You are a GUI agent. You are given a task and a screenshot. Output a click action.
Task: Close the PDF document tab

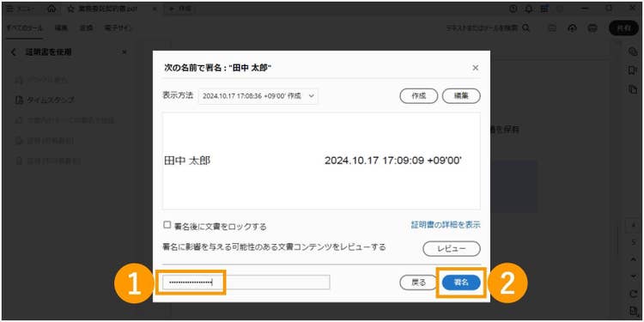pyautogui.click(x=155, y=9)
